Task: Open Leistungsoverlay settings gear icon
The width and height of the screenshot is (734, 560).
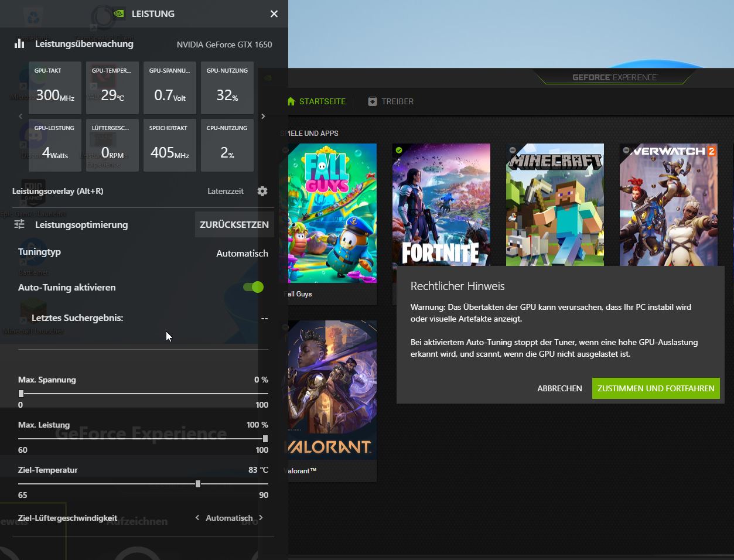Action: click(262, 191)
